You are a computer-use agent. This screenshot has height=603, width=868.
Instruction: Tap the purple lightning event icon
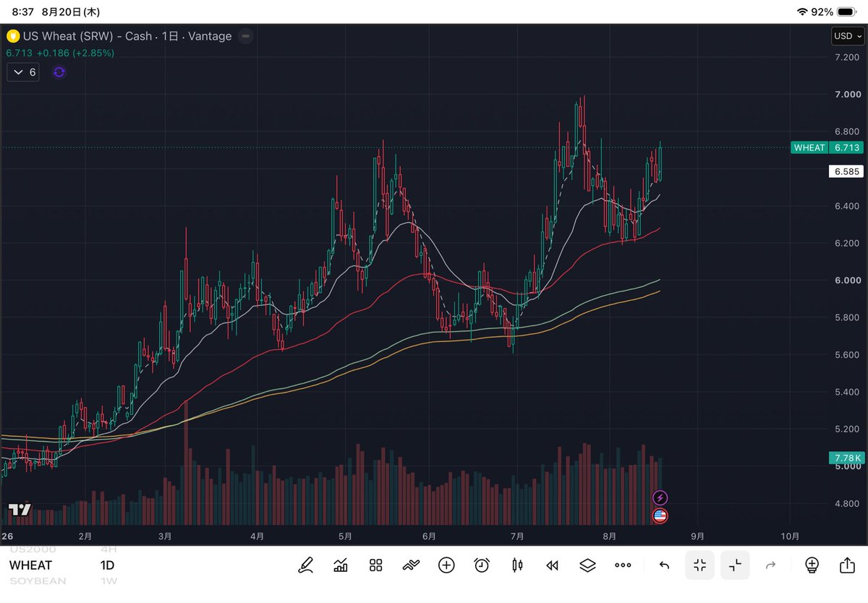click(660, 497)
